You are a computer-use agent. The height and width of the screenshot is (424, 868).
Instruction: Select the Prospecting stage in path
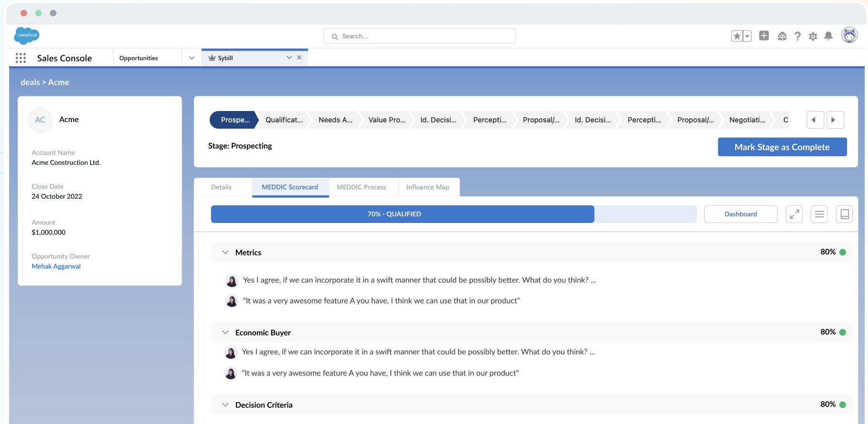tap(235, 120)
